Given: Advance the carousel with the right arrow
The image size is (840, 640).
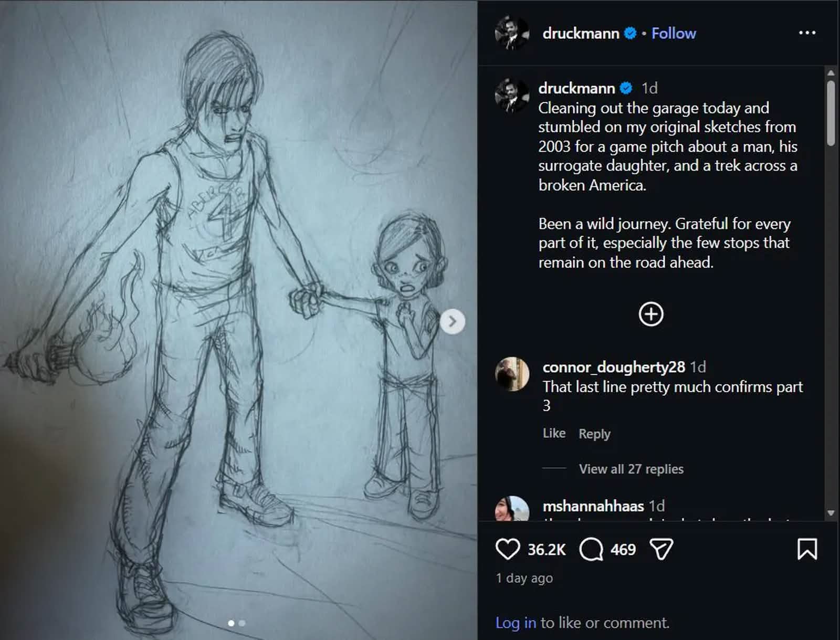Looking at the screenshot, I should click(x=452, y=321).
